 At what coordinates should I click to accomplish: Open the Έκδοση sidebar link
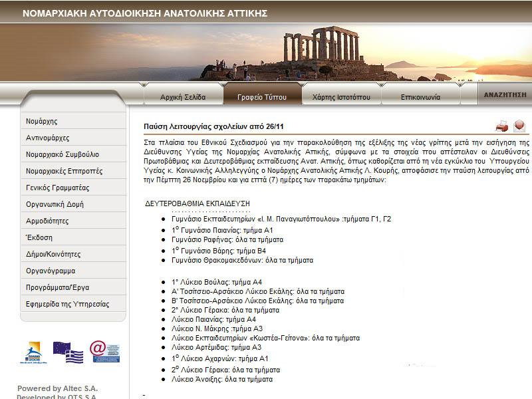[73, 237]
